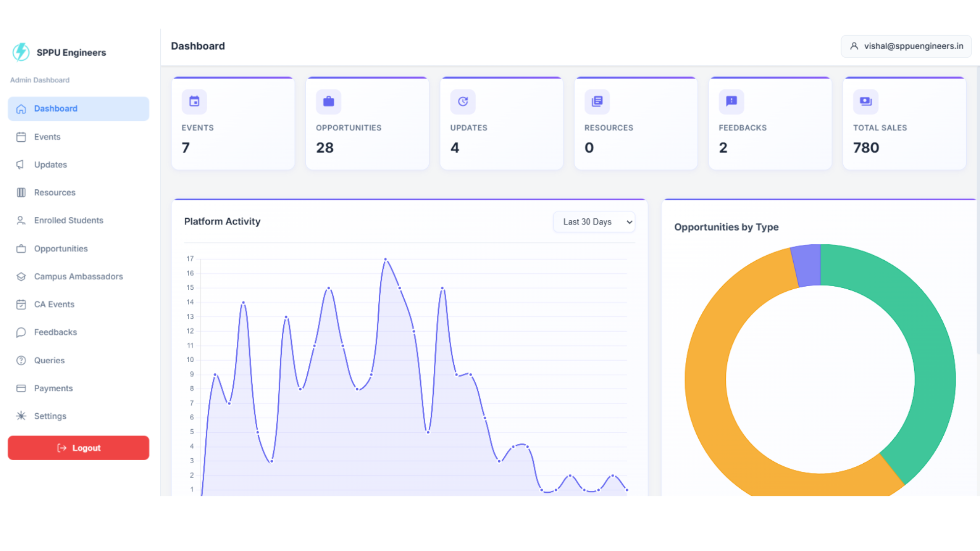Click the Resources card library icon

coord(597,102)
